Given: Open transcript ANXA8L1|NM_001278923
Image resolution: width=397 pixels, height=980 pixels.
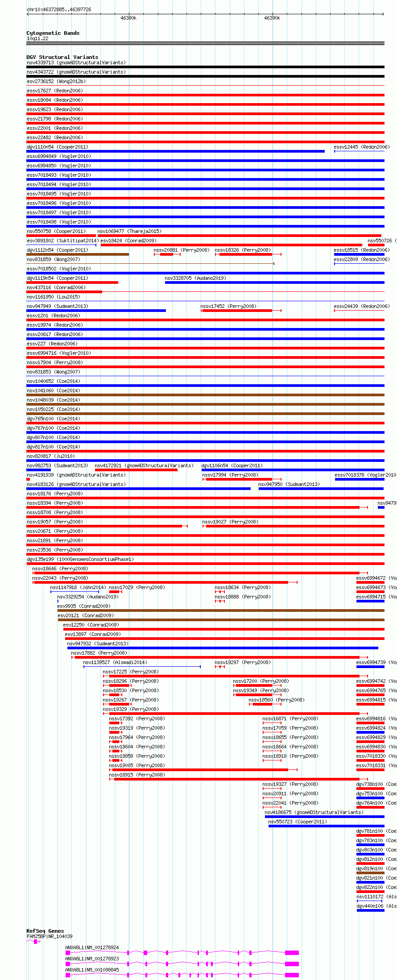Looking at the screenshot, I should (92, 959).
